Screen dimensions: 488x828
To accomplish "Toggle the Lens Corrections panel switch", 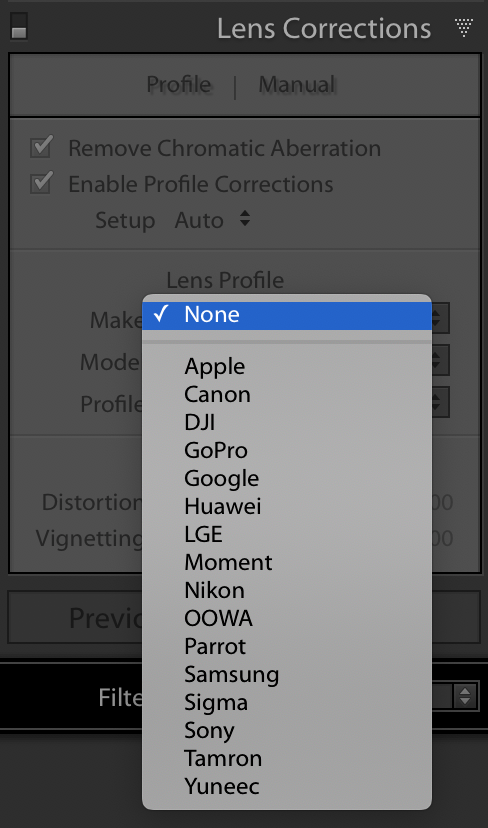I will coord(18,26).
